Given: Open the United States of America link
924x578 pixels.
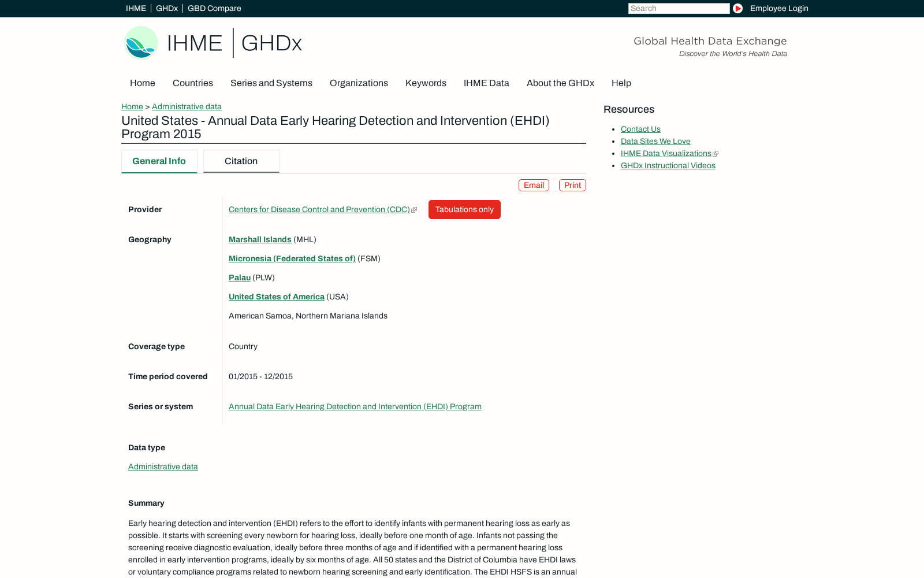Looking at the screenshot, I should [x=277, y=297].
